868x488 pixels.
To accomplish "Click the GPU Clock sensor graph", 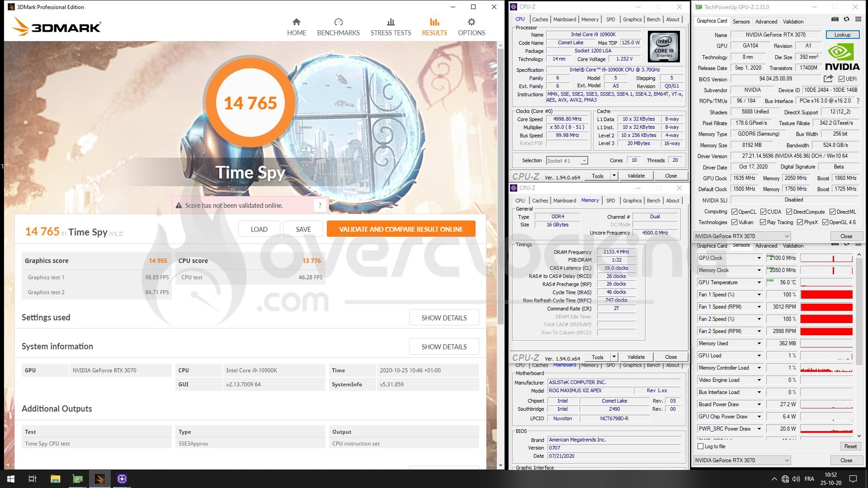I will pos(826,258).
